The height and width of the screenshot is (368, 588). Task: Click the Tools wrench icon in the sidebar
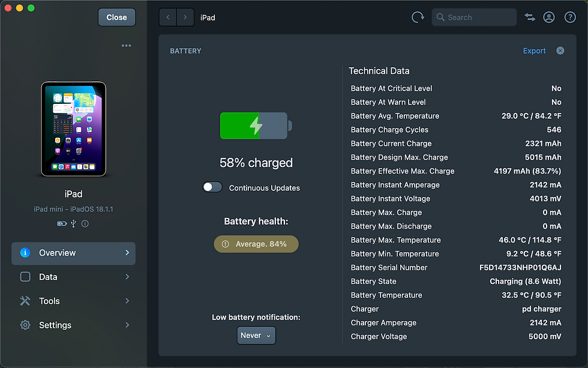click(25, 301)
